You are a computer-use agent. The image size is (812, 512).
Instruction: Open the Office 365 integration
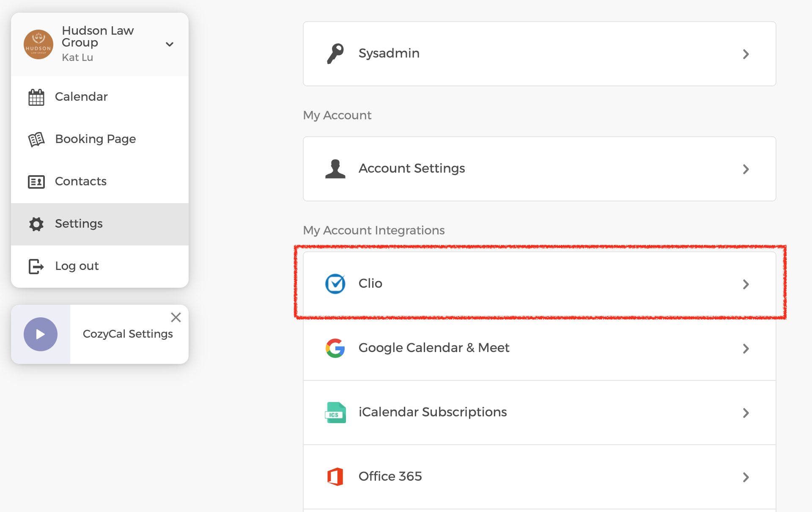[540, 477]
